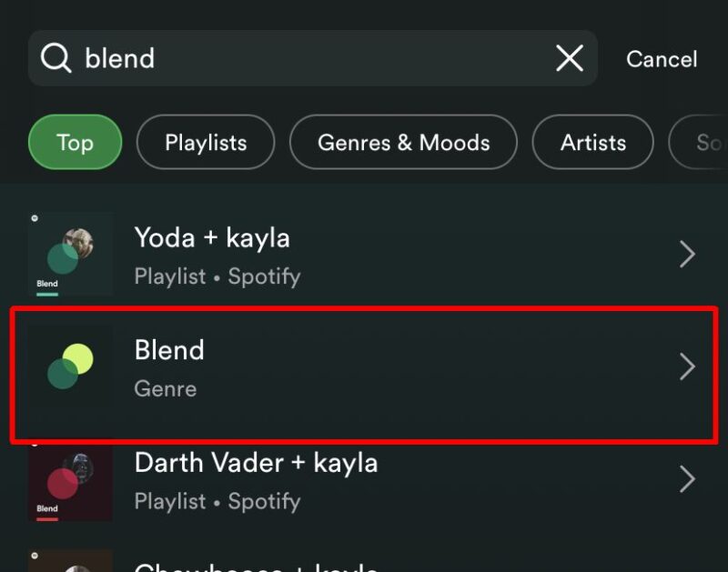Open the Blend genre result

click(364, 366)
